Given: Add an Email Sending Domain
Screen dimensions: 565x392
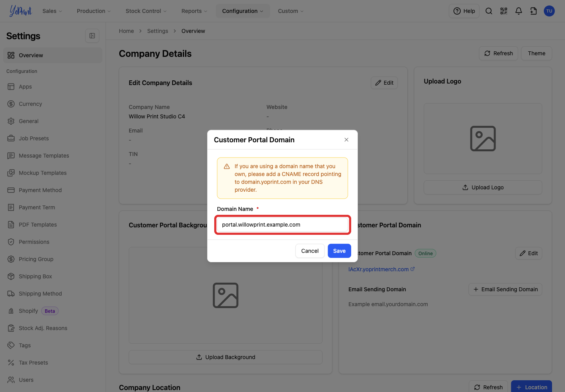Looking at the screenshot, I should tap(505, 289).
